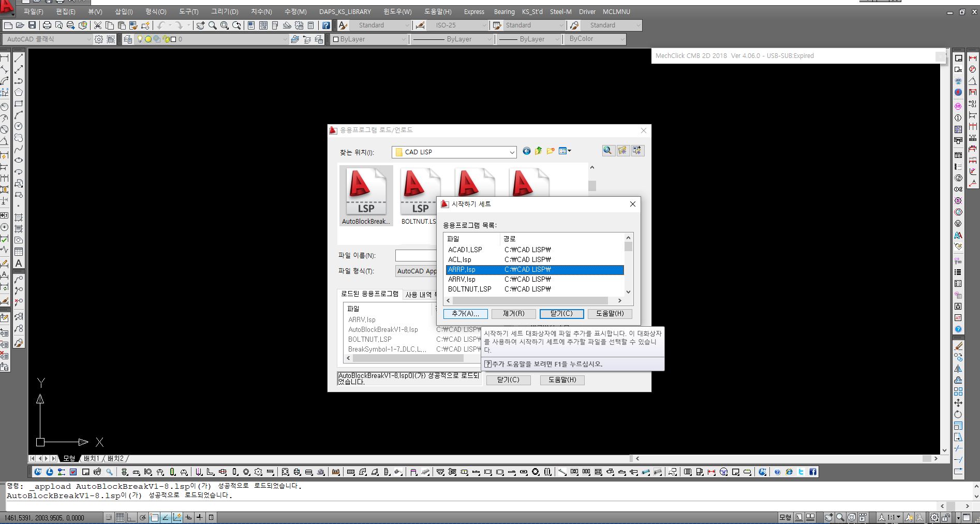Click the 추가(A)... button

pos(465,314)
